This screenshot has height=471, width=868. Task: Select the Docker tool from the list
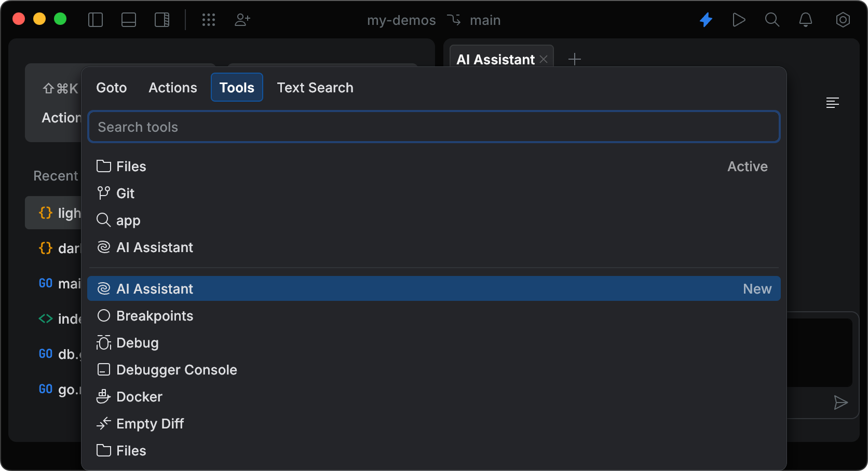coord(139,396)
